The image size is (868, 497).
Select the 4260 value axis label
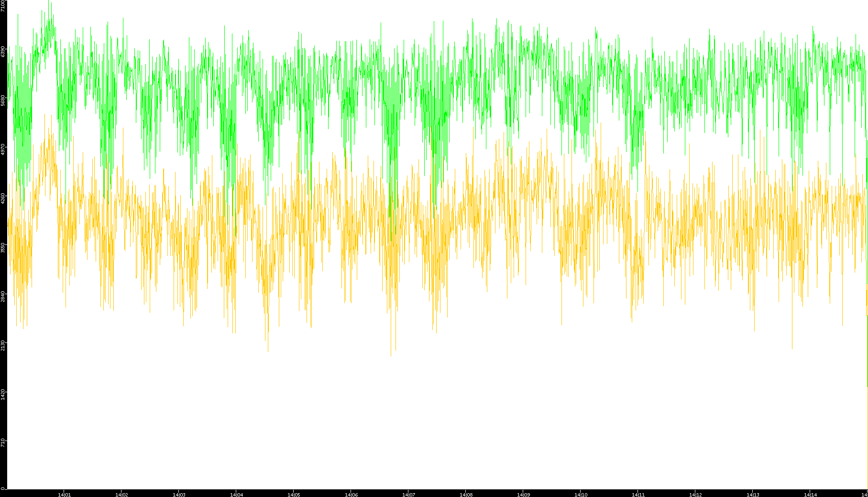(3, 198)
